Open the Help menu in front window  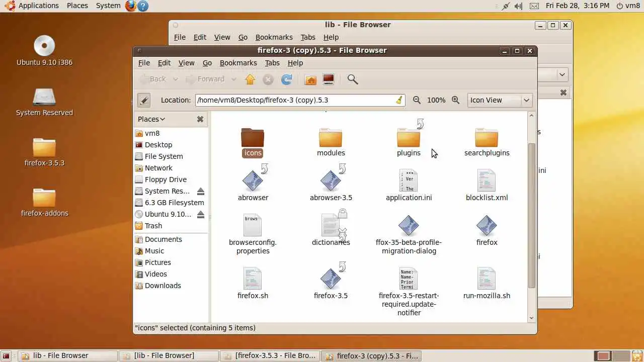coord(295,63)
